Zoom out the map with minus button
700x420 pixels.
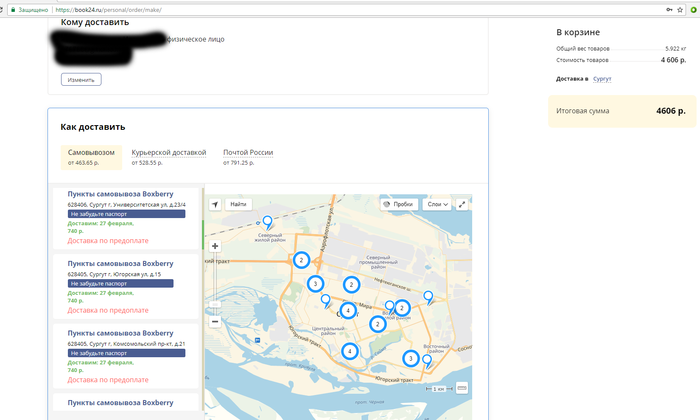(215, 321)
